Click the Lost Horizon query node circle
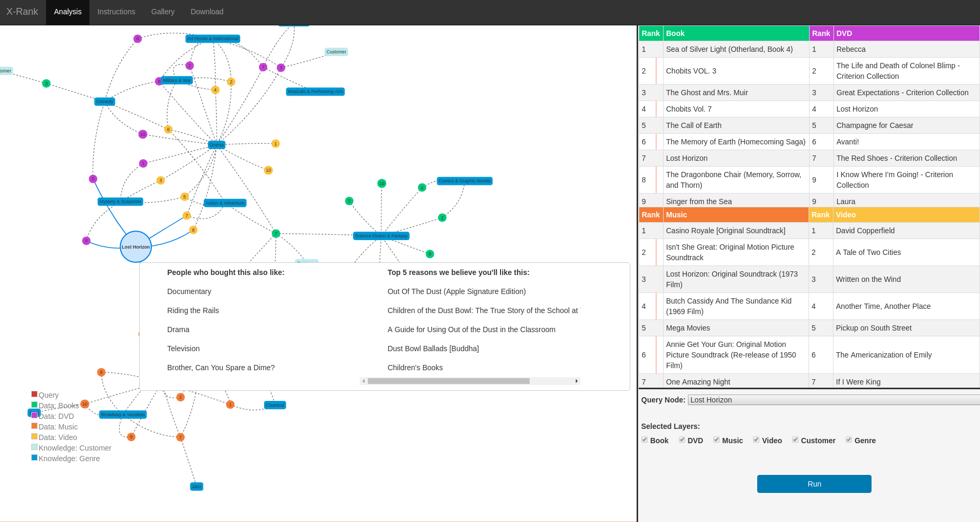 (135, 247)
